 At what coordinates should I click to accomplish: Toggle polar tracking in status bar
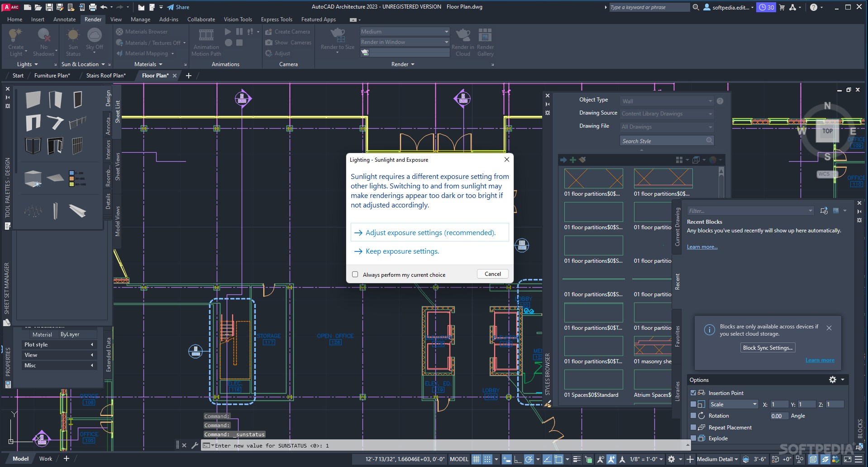(x=529, y=459)
